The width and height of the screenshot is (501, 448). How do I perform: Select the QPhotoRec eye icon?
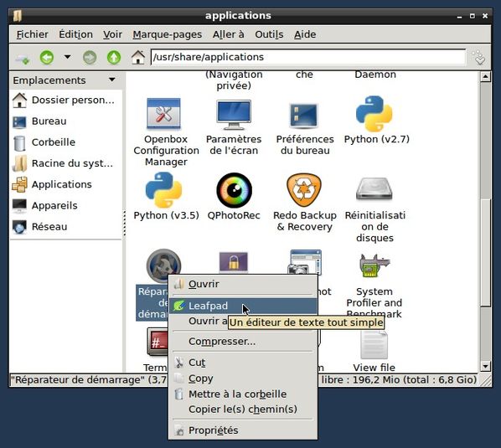(234, 190)
